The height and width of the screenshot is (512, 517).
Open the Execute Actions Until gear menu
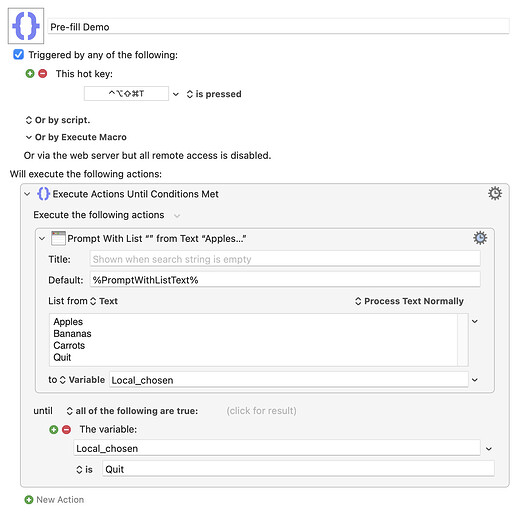[495, 193]
